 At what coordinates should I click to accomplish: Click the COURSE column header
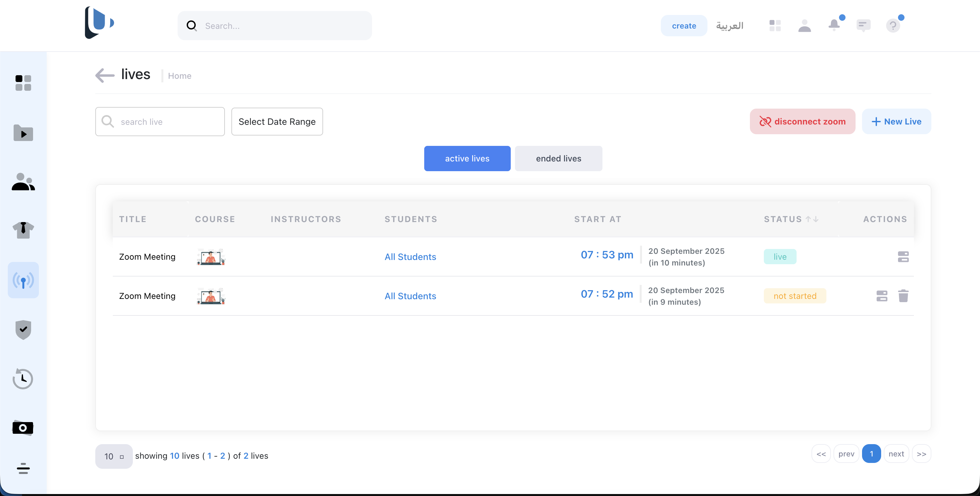[x=215, y=219]
